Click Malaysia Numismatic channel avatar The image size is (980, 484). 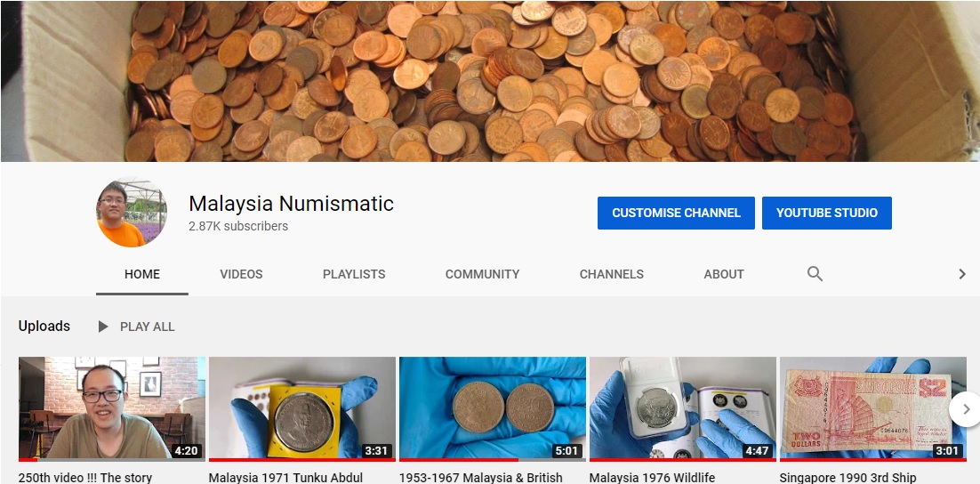pyautogui.click(x=132, y=212)
